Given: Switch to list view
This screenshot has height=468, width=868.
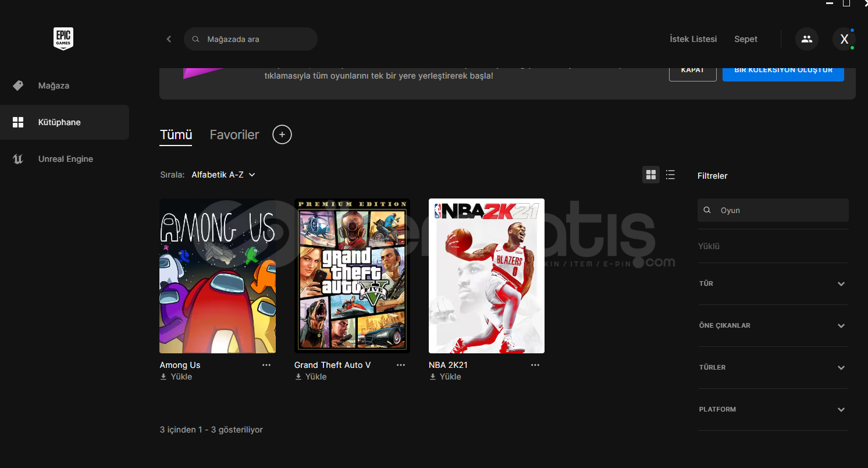Looking at the screenshot, I should pos(670,175).
